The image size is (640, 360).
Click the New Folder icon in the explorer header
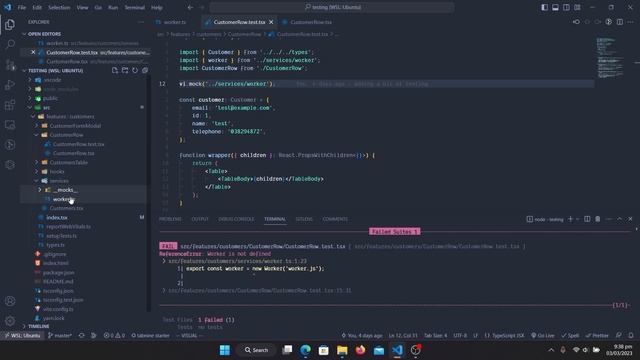click(125, 71)
